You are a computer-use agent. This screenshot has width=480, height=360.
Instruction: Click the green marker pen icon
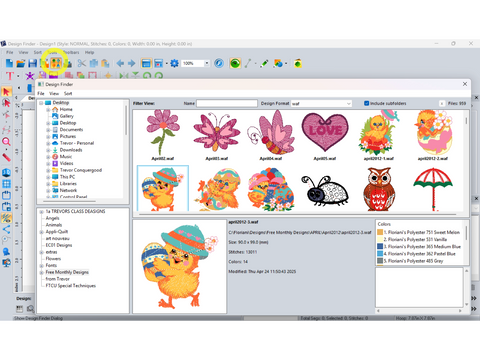pos(264,63)
